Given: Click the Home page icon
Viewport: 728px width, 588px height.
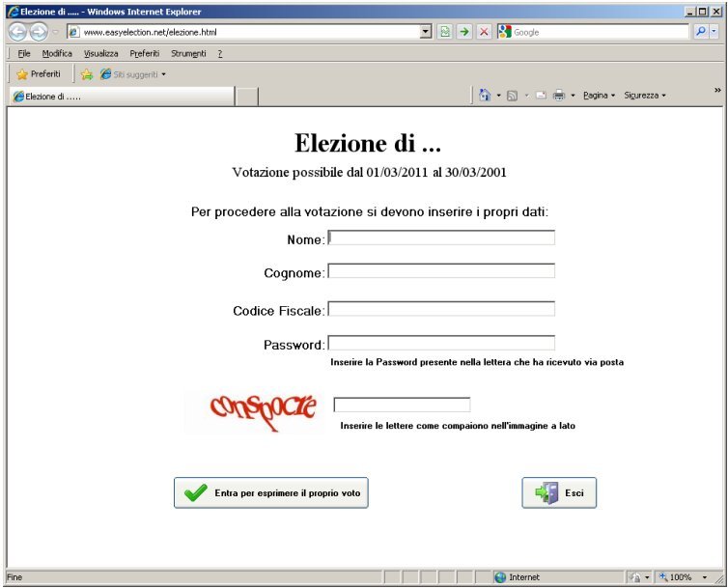Looking at the screenshot, I should click(x=485, y=96).
